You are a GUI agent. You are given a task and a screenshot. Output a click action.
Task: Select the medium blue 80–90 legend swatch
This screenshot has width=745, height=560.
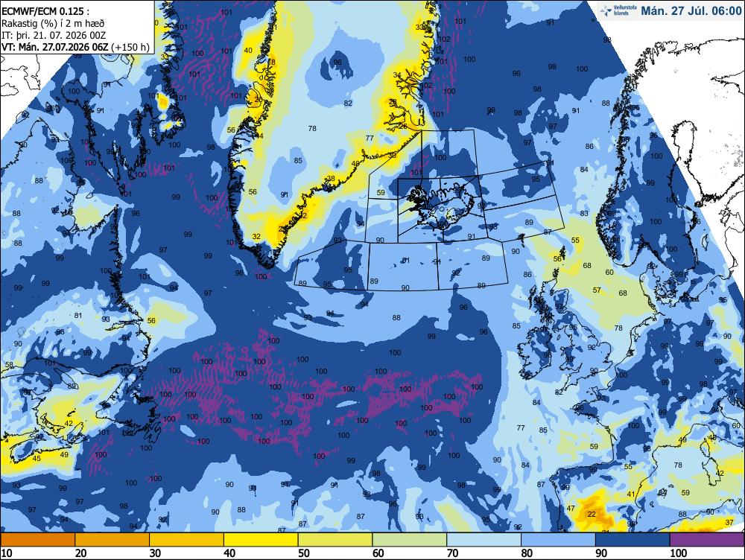(558, 540)
